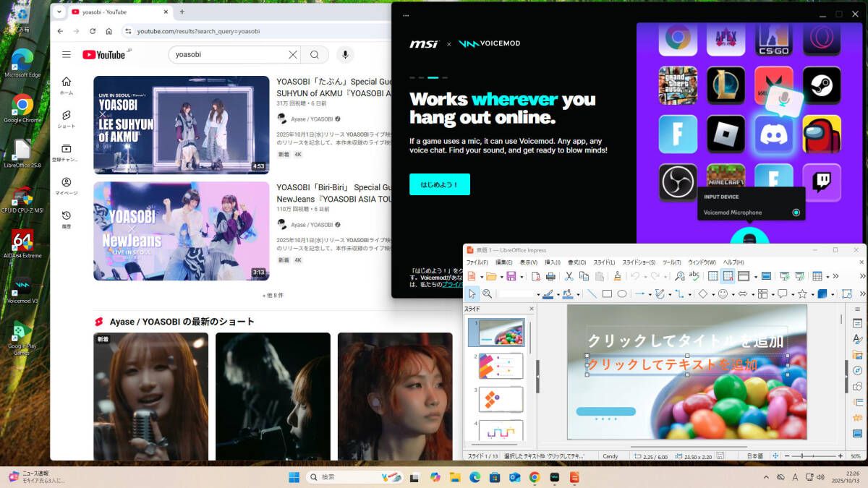Open Voicemod V3 desktop shortcut
868x488 pixels.
pos(22,290)
